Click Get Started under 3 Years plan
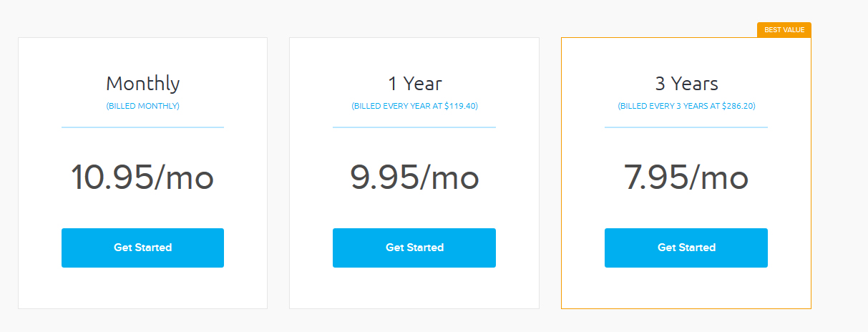 686,248
